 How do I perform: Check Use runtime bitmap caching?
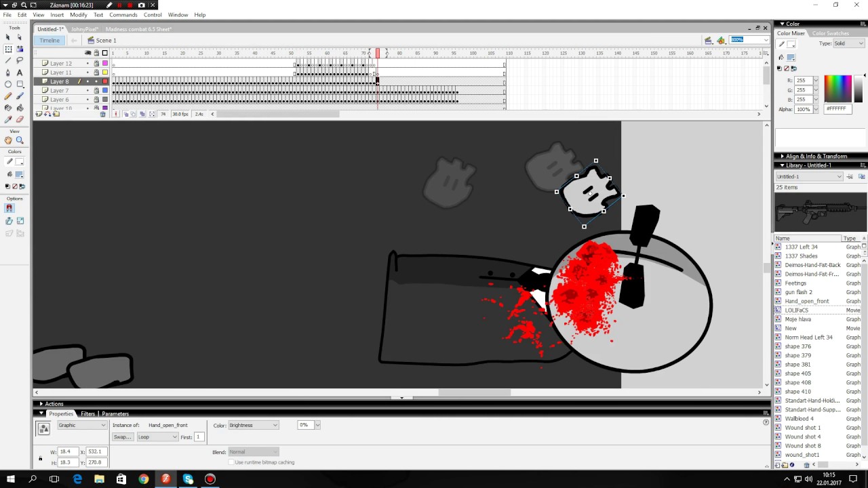[x=231, y=462]
